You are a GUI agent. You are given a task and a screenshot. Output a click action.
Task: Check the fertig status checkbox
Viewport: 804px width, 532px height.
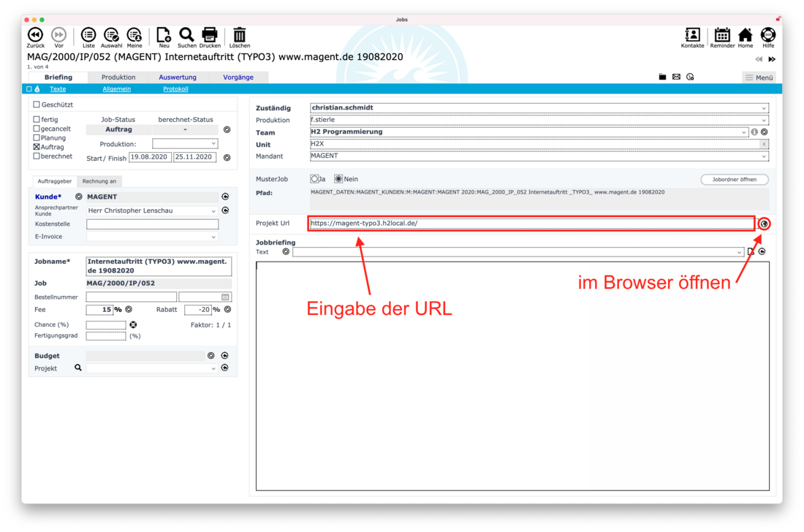click(37, 119)
